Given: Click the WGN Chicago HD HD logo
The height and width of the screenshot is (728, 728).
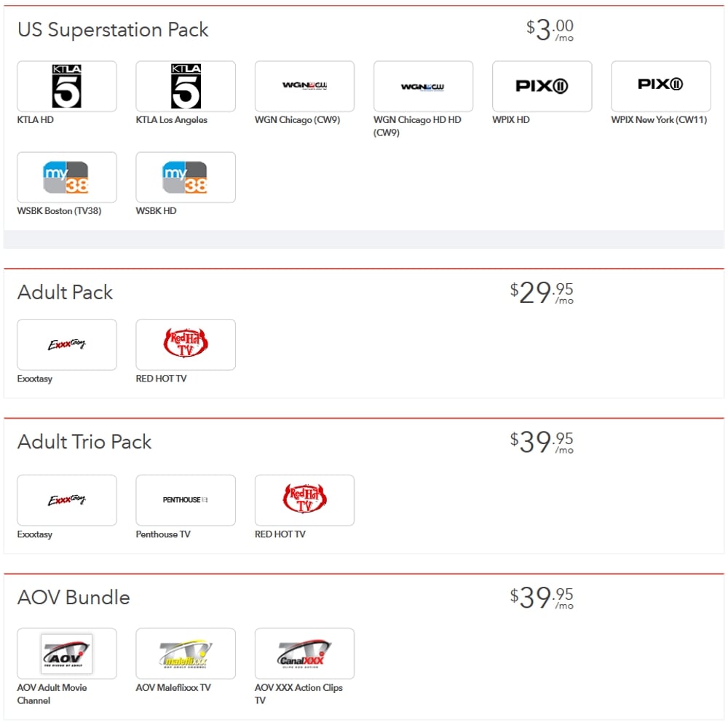Looking at the screenshot, I should tap(423, 86).
